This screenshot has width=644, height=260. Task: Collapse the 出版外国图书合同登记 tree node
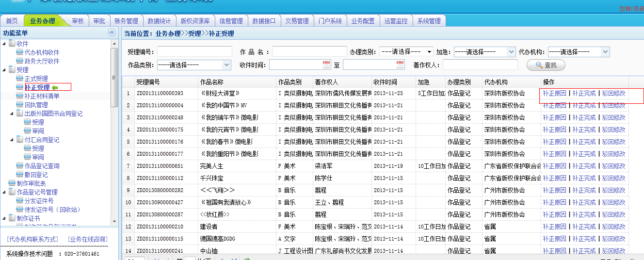click(x=12, y=114)
